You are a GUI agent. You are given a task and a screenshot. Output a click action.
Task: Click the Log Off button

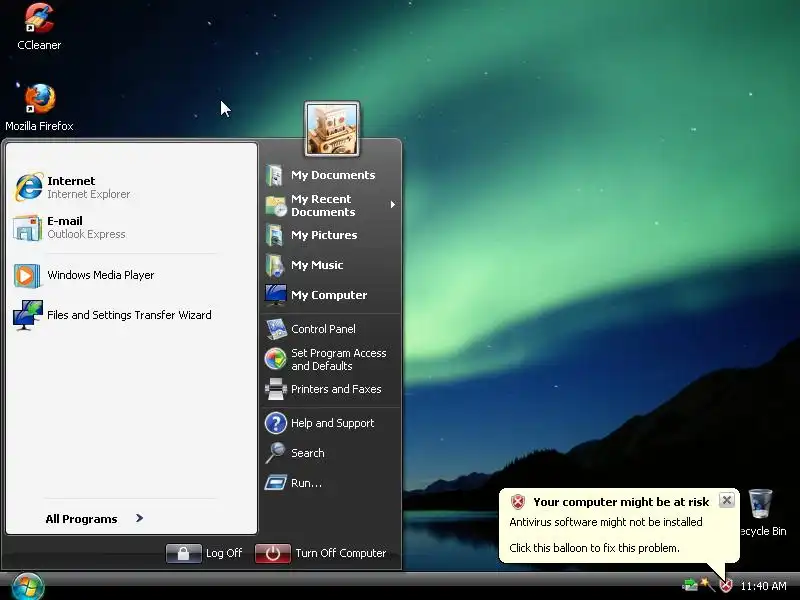click(x=205, y=553)
